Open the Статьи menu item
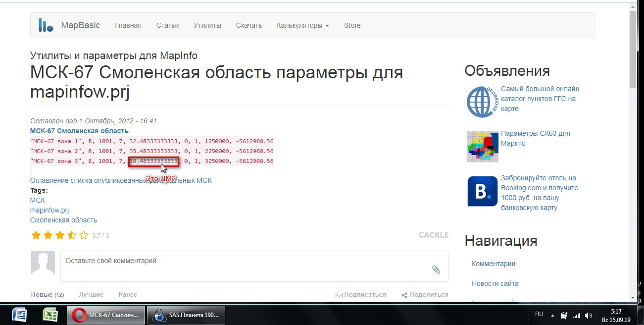Screen dimensions: 644x325 pyautogui.click(x=167, y=25)
